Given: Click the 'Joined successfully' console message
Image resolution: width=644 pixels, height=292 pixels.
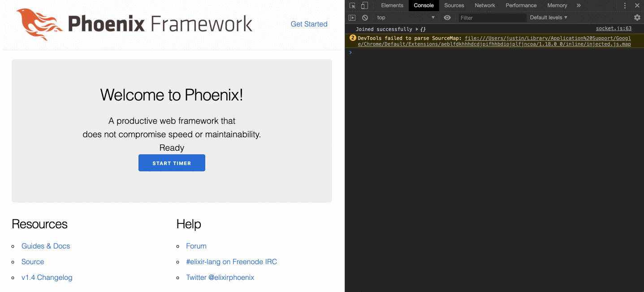Looking at the screenshot, I should point(384,29).
